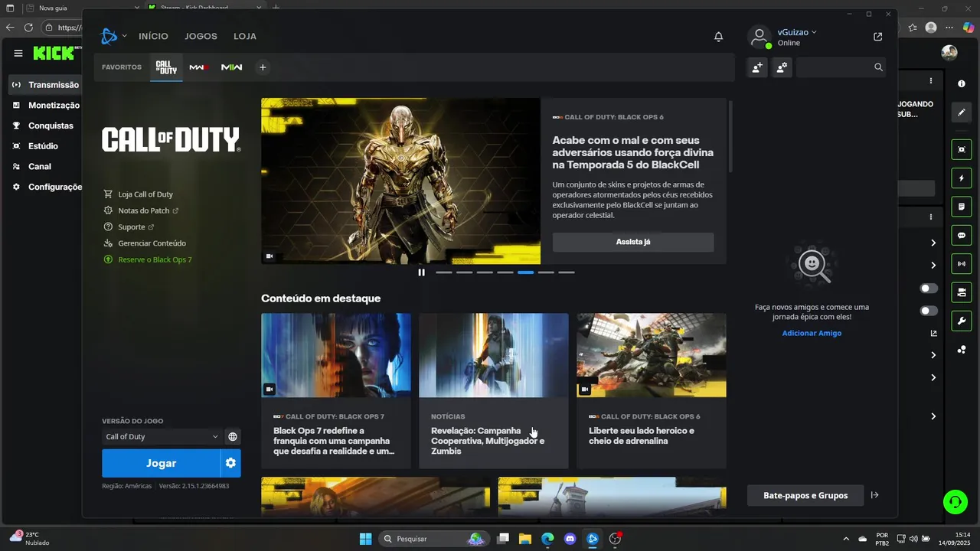Open the Revelação: Campanha Cooperativa news card
Viewport: 980px width, 551px height.
coord(494,390)
